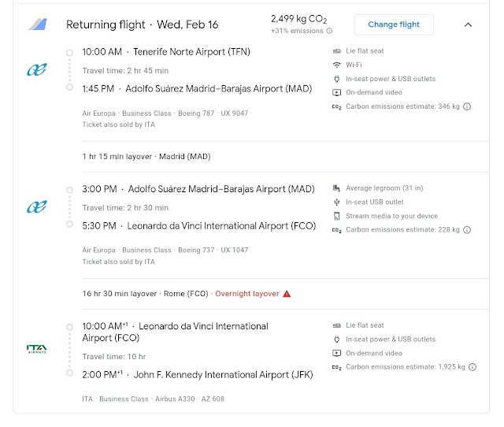Screen dimensions: 504x427
Task: Click the returning flight airplane tail icon
Action: click(38, 24)
